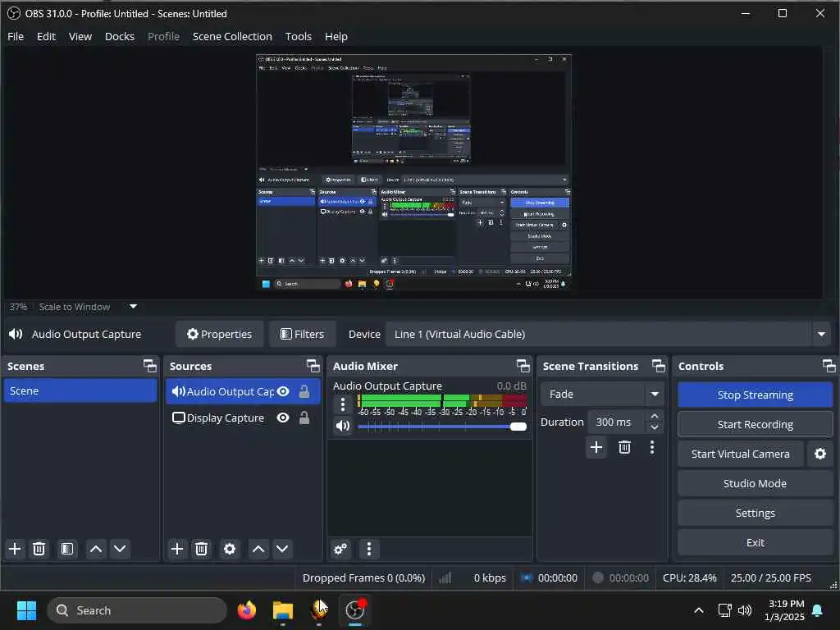Open File Explorer from the taskbar
Screen dimensions: 840x630
283,610
